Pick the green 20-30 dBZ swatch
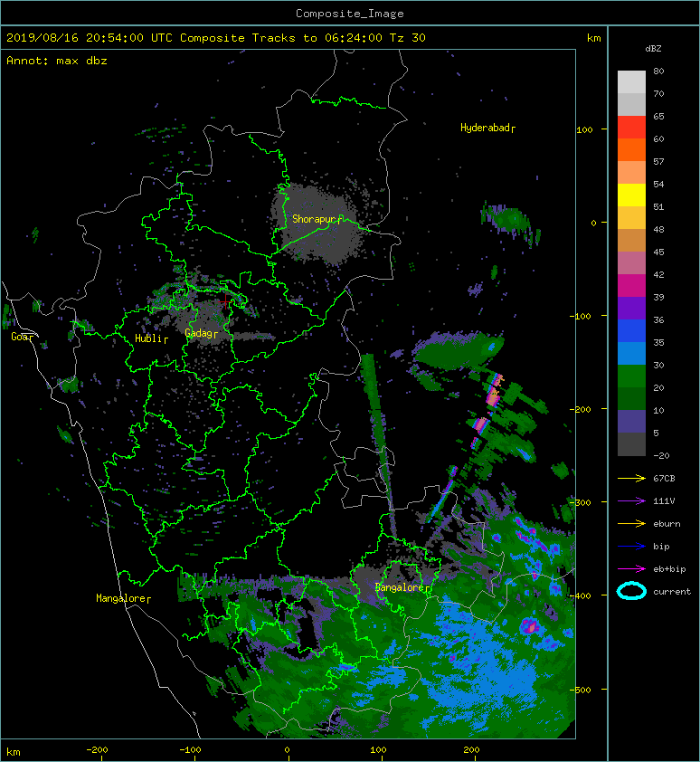The image size is (700, 762). 631,376
